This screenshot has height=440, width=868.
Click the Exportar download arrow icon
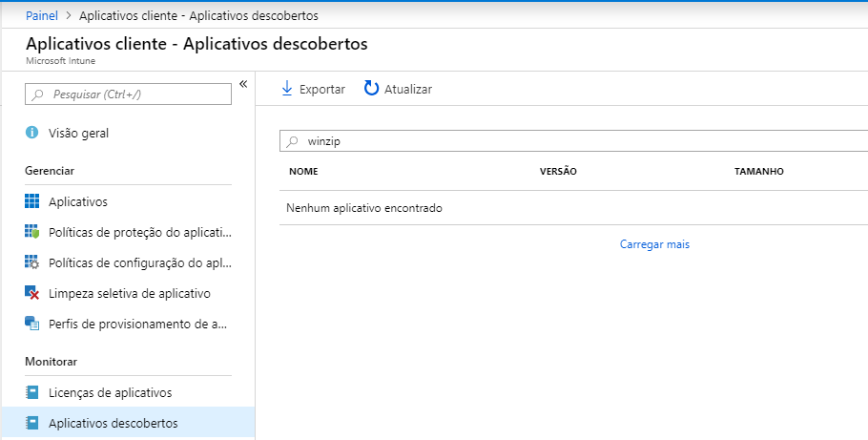[x=286, y=89]
